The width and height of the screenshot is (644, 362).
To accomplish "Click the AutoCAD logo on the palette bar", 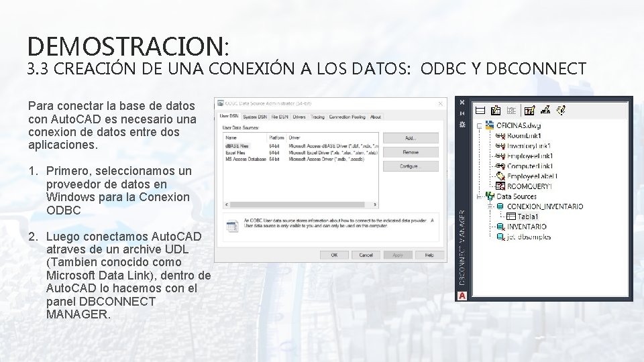I will [x=462, y=296].
